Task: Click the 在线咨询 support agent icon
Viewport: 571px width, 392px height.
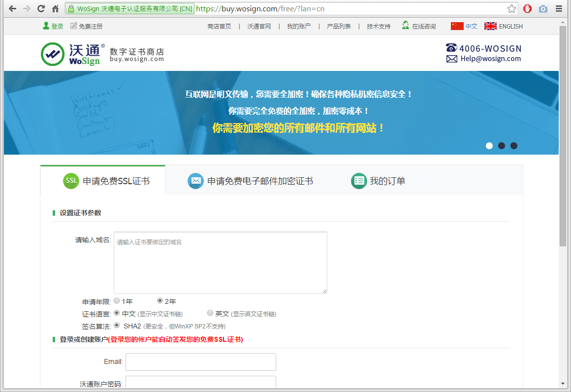Action: [x=405, y=25]
